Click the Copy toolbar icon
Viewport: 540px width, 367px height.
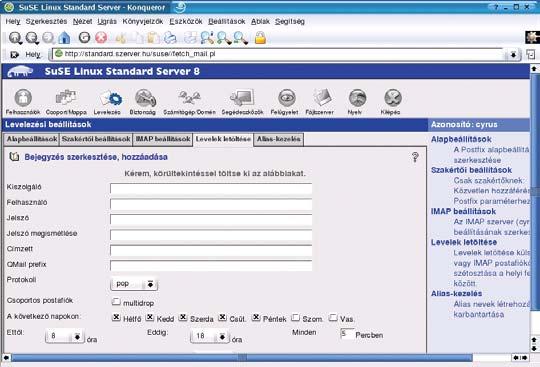137,38
